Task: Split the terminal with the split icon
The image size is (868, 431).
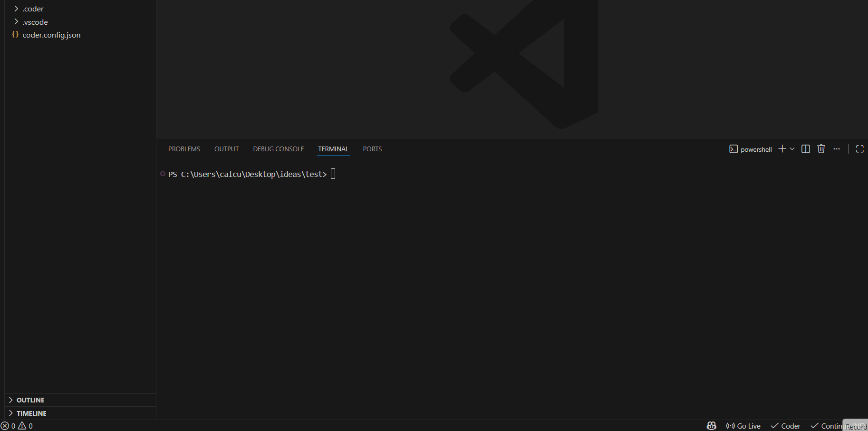Action: 805,148
